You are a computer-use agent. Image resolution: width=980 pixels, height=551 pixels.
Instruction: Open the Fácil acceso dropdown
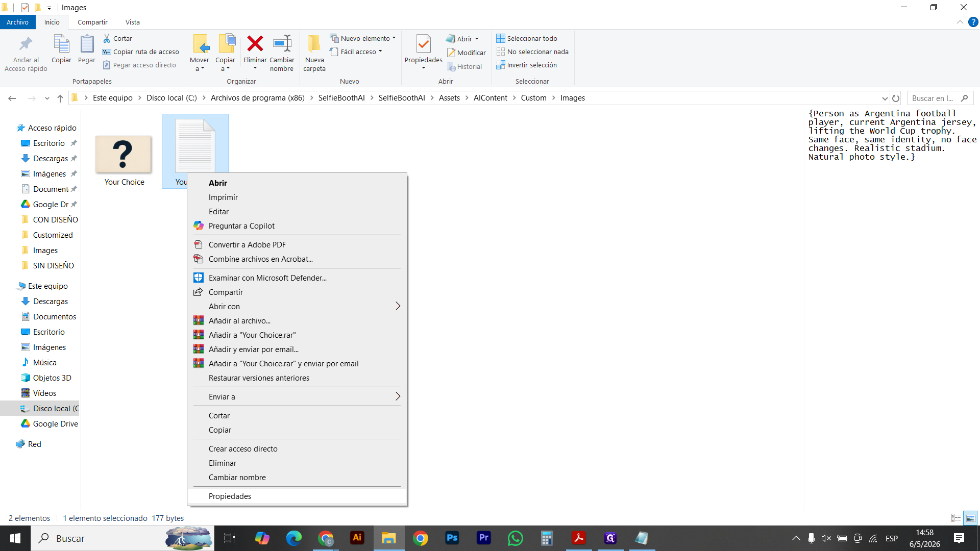356,52
